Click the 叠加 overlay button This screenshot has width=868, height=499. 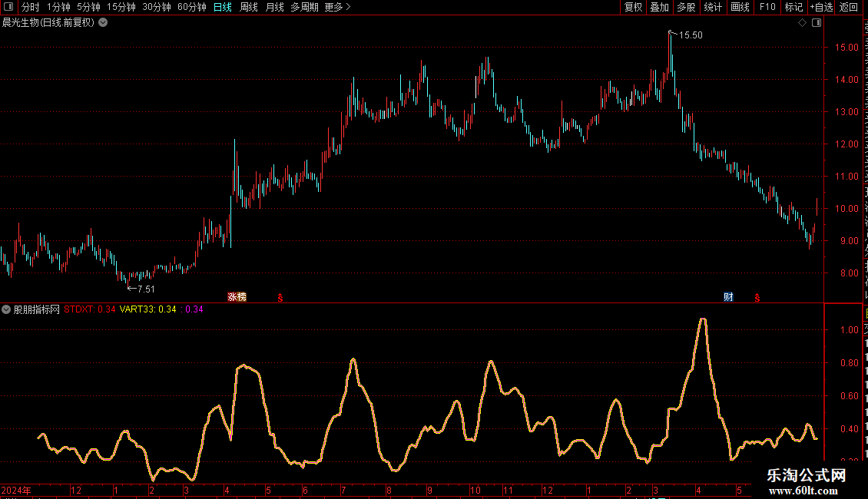pos(659,7)
